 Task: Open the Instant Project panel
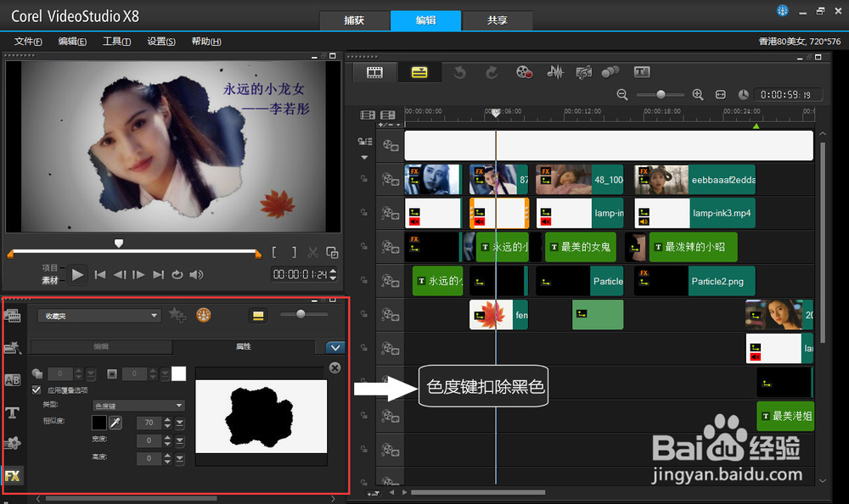(13, 348)
